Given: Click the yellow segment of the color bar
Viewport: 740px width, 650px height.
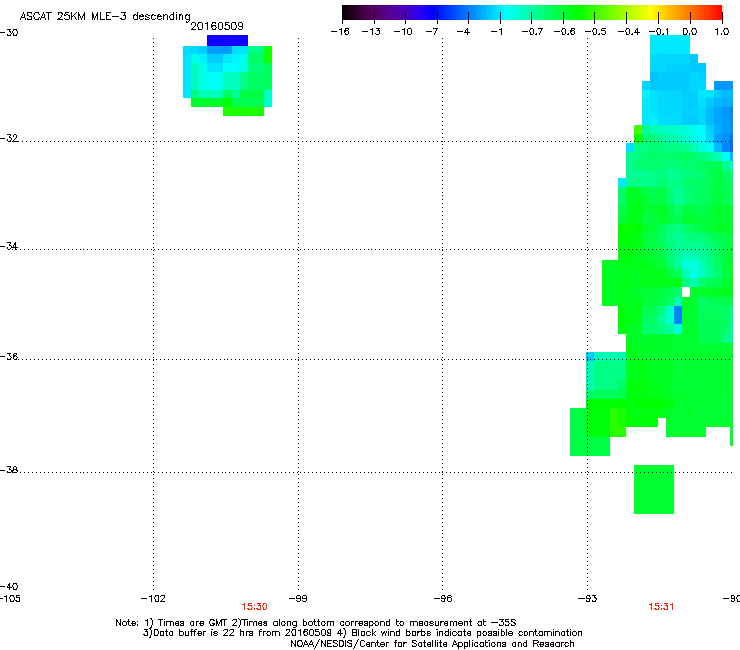Looking at the screenshot, I should pos(651,12).
